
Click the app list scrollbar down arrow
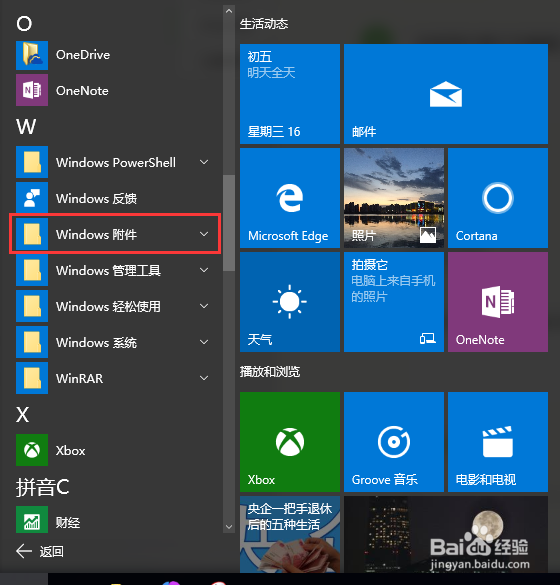pyautogui.click(x=229, y=527)
